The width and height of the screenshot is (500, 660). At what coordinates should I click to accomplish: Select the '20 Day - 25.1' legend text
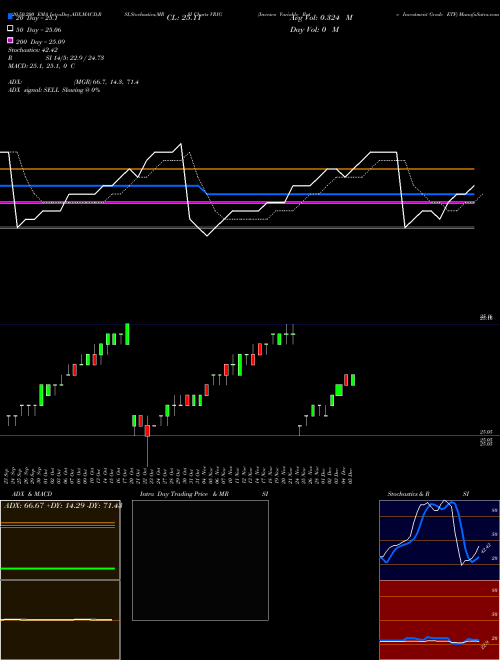click(37, 18)
